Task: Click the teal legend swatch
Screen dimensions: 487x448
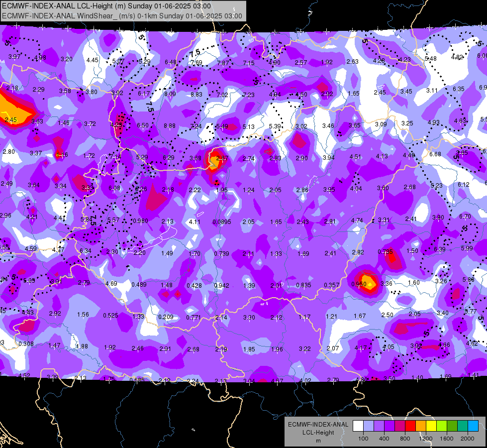Action: 463,426
